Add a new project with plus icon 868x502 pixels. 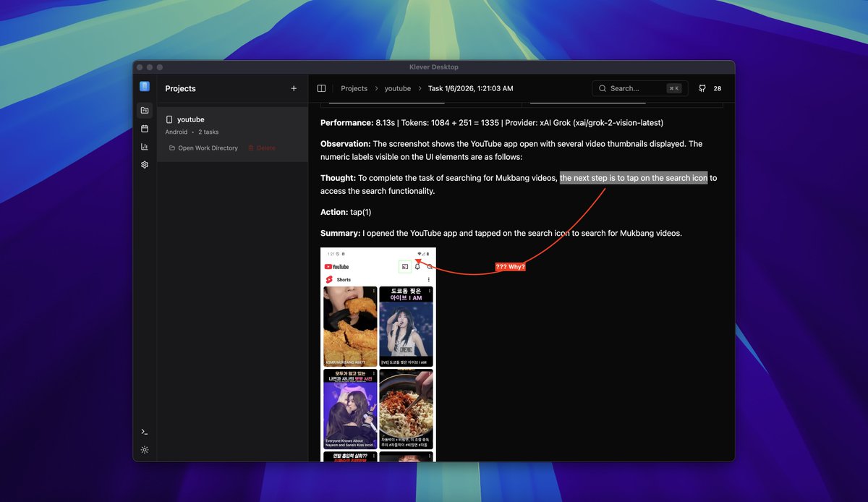point(294,88)
